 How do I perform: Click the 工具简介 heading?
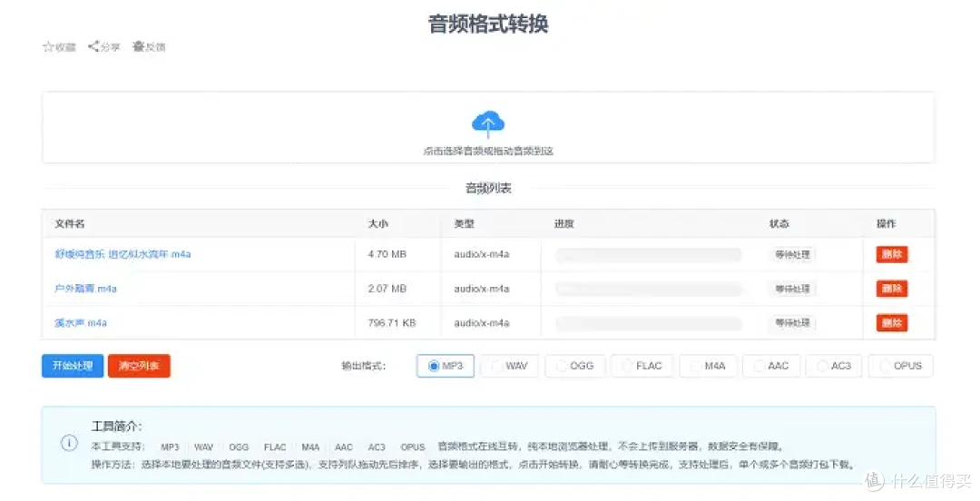pyautogui.click(x=116, y=427)
